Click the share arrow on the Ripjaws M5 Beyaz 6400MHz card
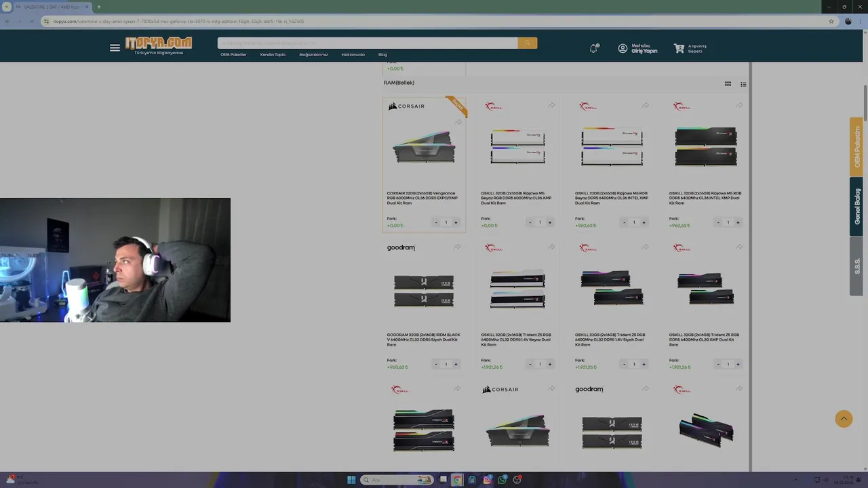 645,105
